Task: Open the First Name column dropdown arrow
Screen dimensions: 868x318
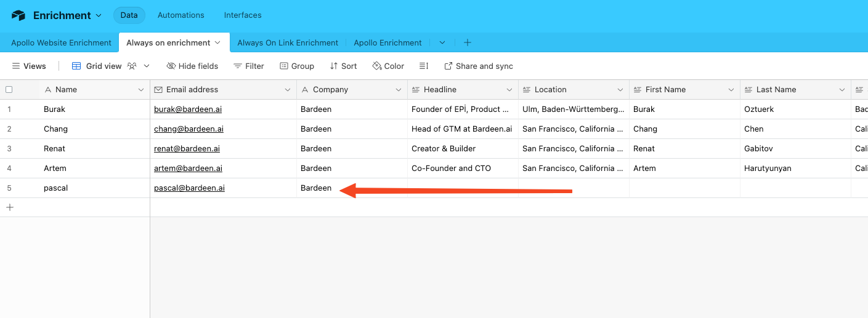Action: 731,90
